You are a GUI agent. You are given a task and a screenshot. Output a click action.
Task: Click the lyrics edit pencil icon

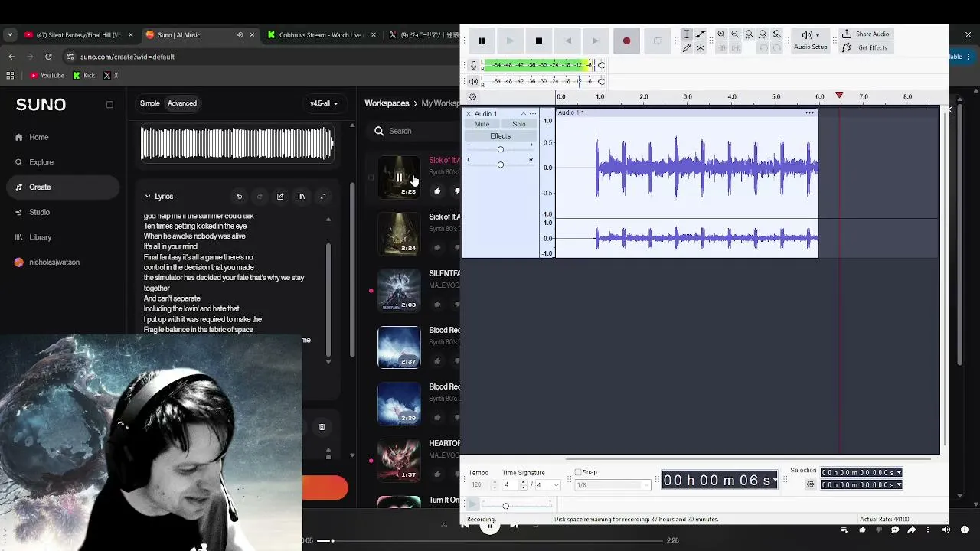tap(280, 197)
